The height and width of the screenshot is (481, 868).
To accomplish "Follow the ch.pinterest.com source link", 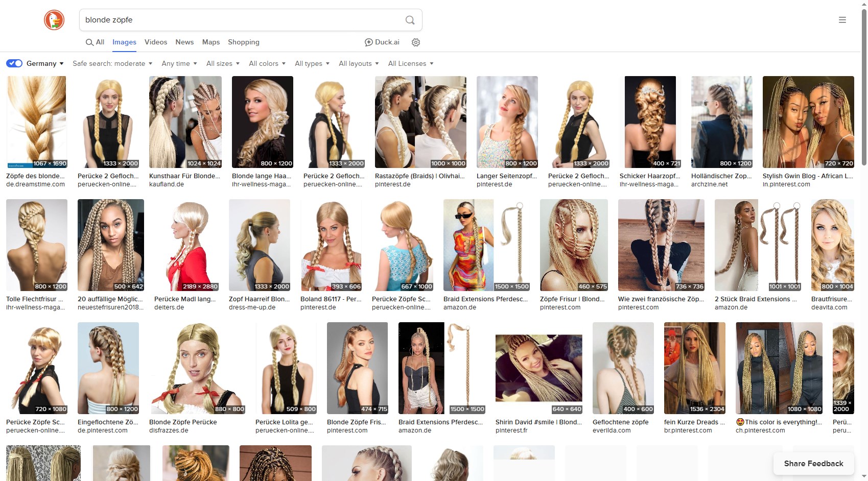I will [760, 430].
